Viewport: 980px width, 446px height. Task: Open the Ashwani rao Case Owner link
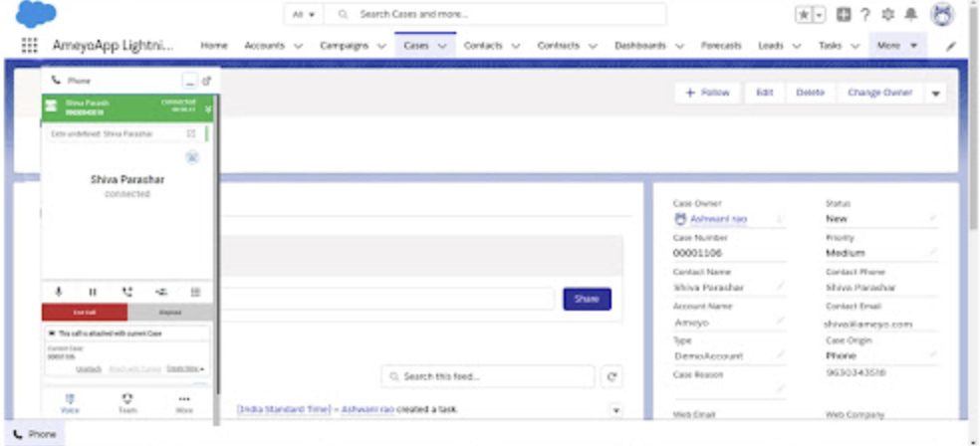718,219
